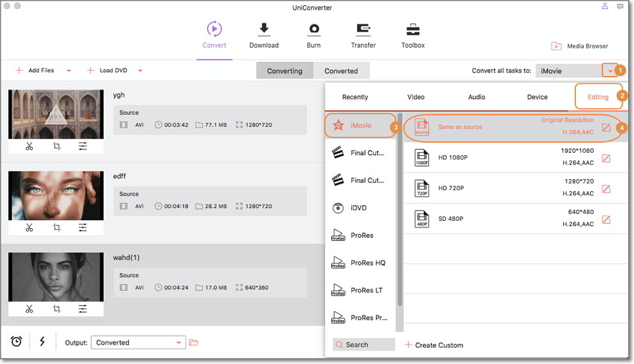
Task: Trim the wahd(1) video with scissors
Action: pos(29,309)
